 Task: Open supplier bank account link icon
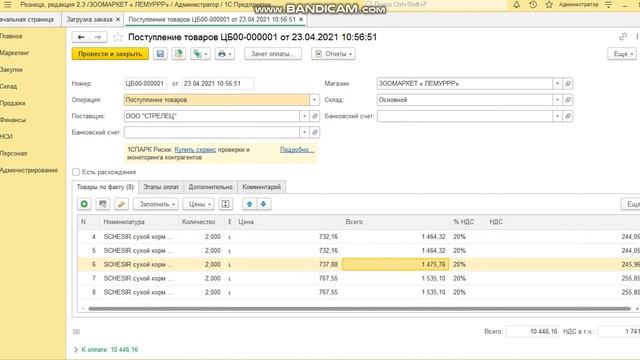pyautogui.click(x=315, y=132)
